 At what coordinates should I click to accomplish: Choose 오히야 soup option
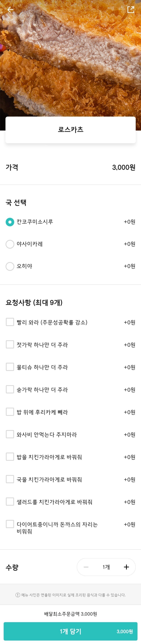pos(10,266)
